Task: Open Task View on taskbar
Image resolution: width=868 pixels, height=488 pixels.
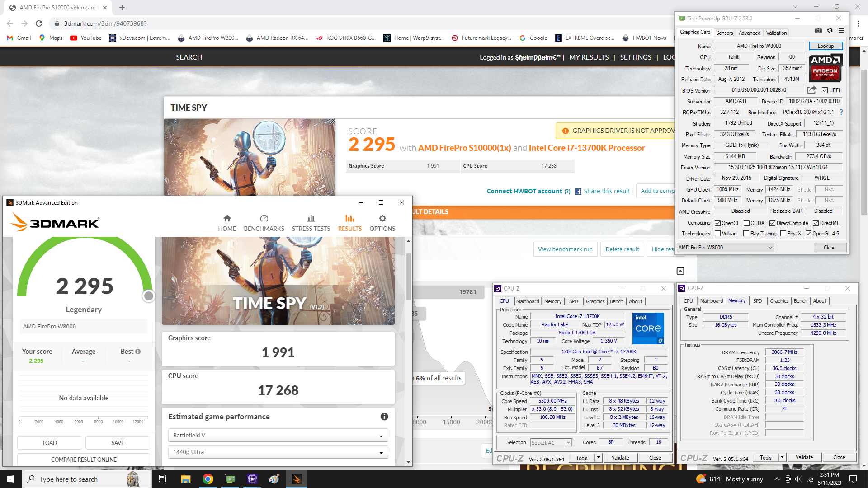Action: 163,479
